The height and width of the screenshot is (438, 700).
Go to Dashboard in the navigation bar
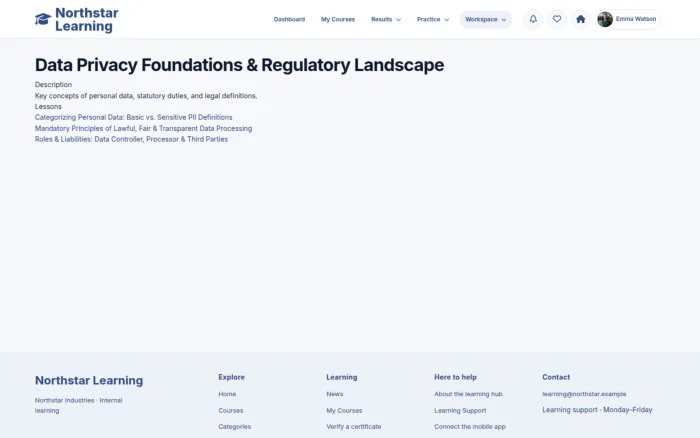pyautogui.click(x=289, y=19)
